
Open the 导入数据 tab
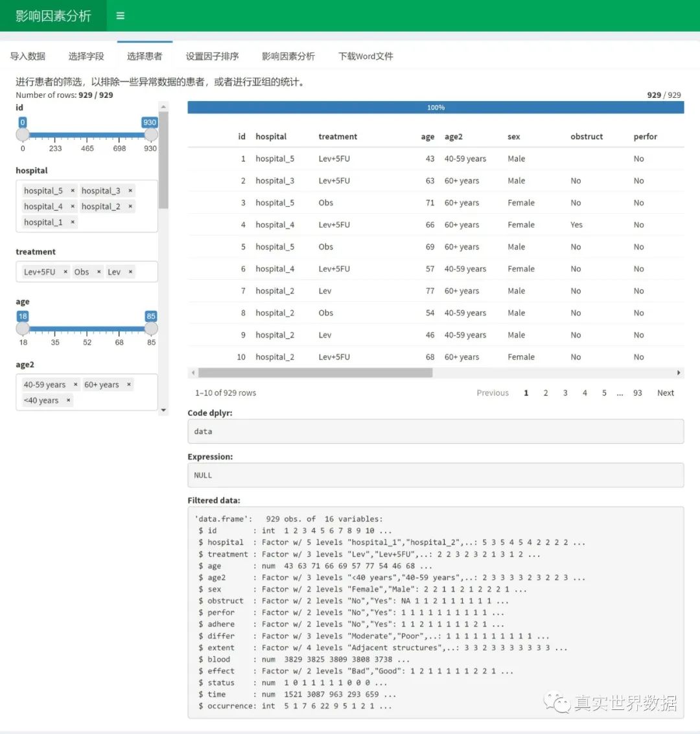pos(28,56)
